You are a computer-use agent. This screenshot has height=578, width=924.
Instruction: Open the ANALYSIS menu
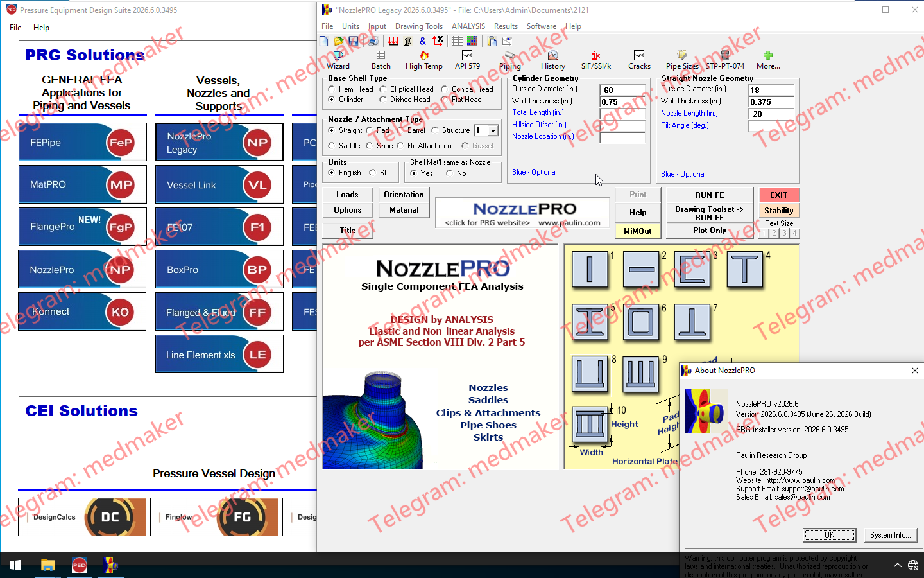pyautogui.click(x=468, y=26)
